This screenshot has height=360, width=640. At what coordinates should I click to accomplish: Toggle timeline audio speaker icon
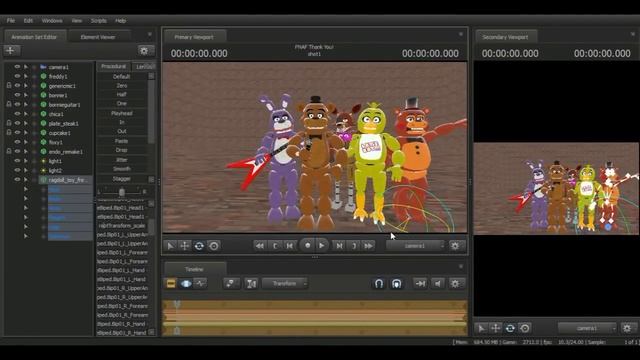pos(438,283)
